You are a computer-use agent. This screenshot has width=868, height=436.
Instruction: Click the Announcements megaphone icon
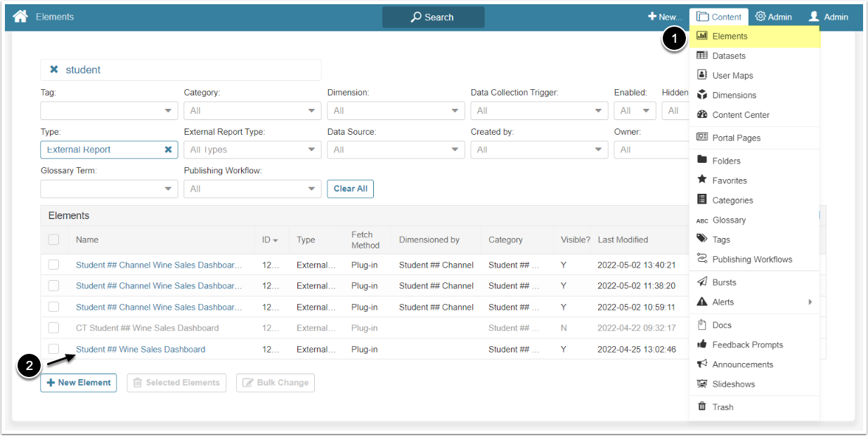click(701, 364)
